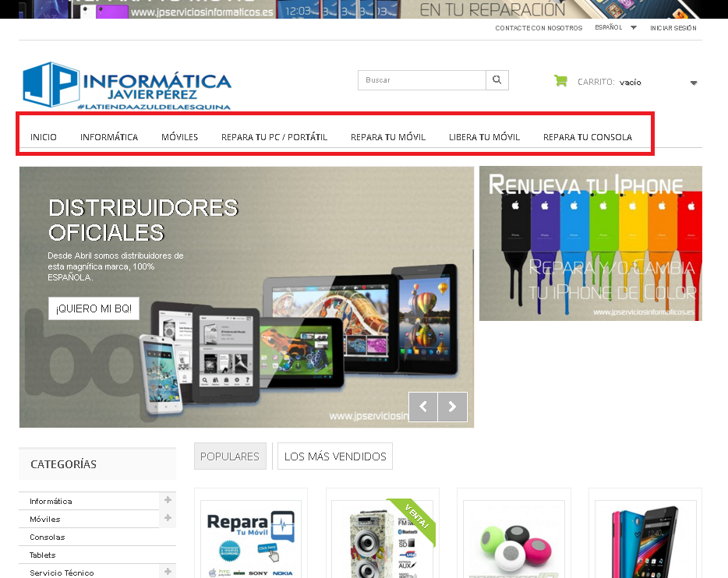Screen dimensions: 728x578
Task: Click the Iniciar sesión link
Action: [x=673, y=28]
